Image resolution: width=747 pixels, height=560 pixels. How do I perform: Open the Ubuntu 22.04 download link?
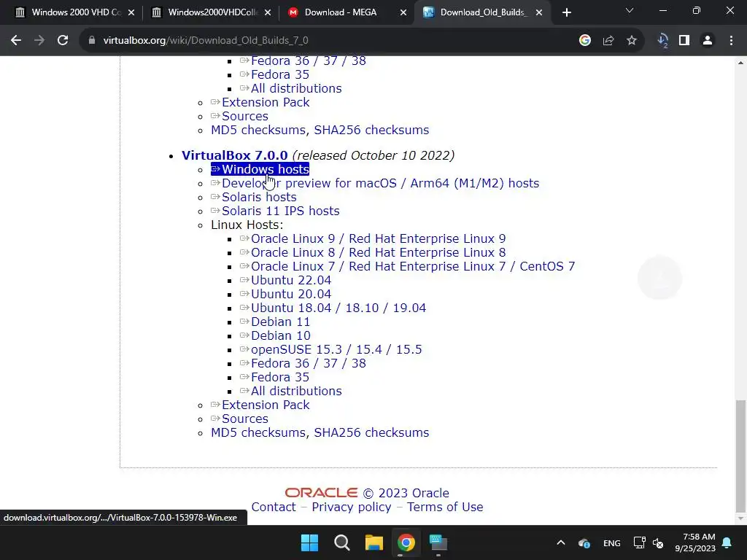point(286,280)
